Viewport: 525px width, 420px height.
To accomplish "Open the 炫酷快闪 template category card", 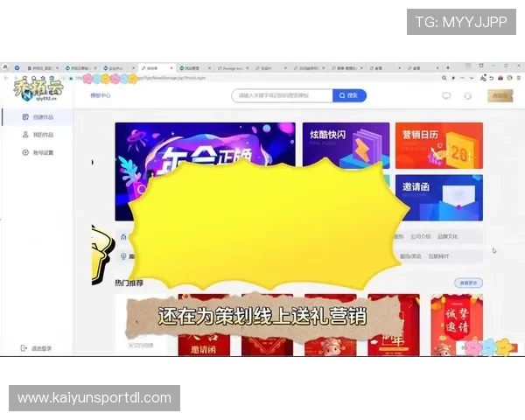I will point(346,145).
